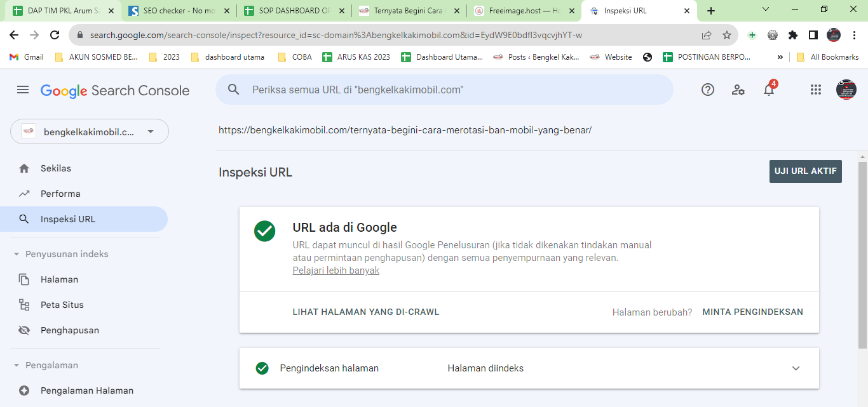Open ARUS KAS 2023 bookmark
Screen dimensions: 868x407
(356, 57)
